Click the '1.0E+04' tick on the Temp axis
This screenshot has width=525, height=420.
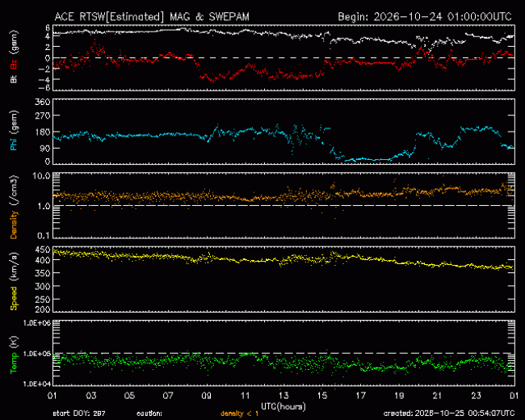pos(37,384)
